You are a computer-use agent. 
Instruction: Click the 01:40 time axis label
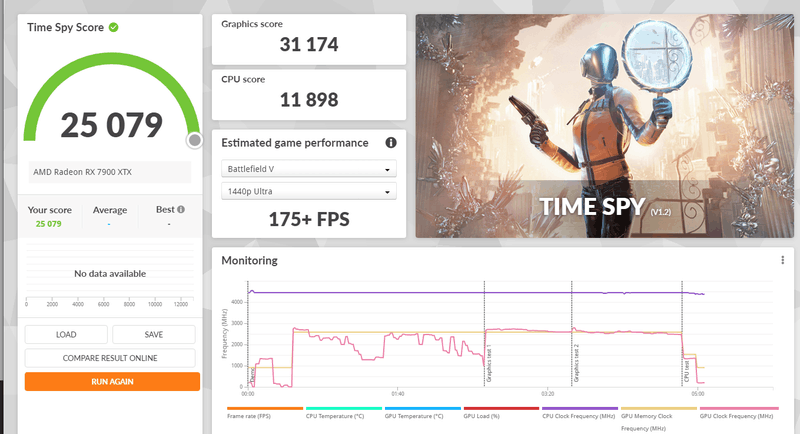click(398, 394)
